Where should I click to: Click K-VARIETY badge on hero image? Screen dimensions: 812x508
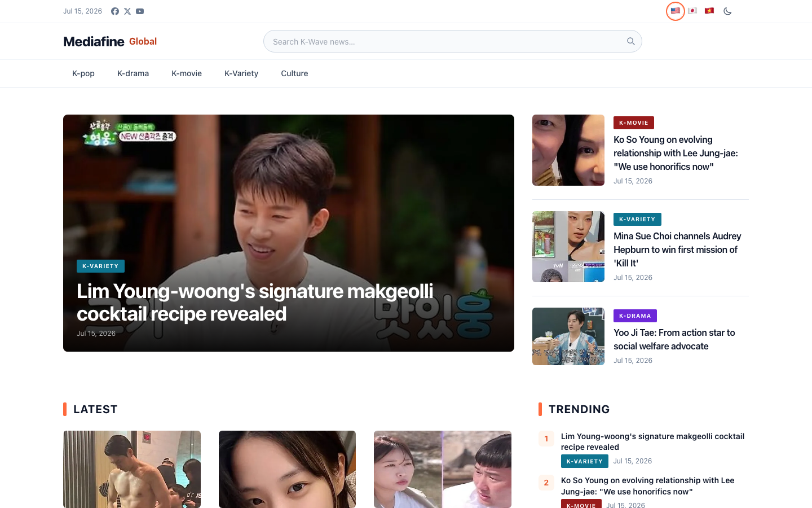coord(100,266)
